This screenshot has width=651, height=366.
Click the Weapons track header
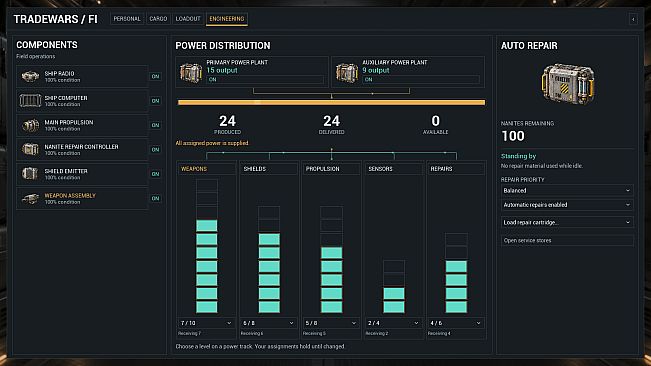206,169
